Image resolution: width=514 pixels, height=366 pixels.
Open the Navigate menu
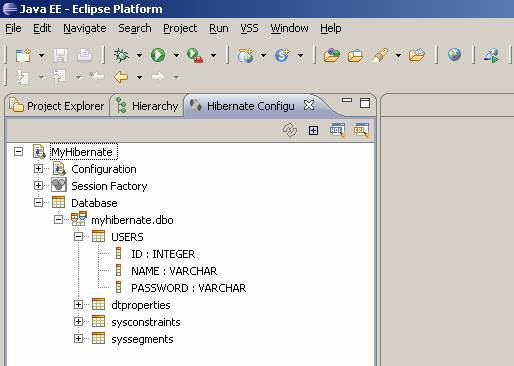[x=85, y=28]
